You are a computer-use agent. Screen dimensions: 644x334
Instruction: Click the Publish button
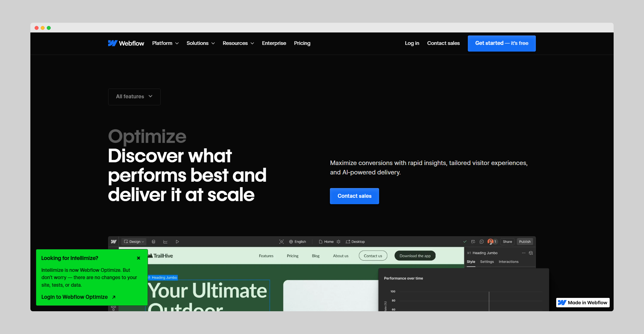coord(525,242)
